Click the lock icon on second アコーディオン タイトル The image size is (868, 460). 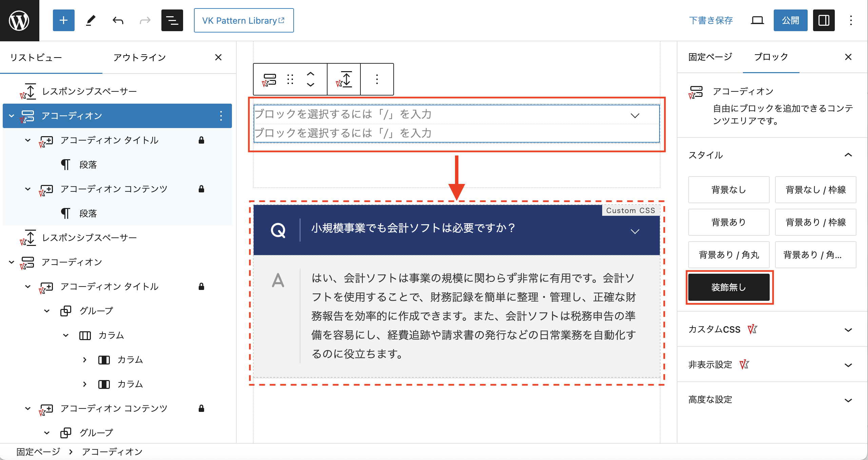(x=201, y=287)
